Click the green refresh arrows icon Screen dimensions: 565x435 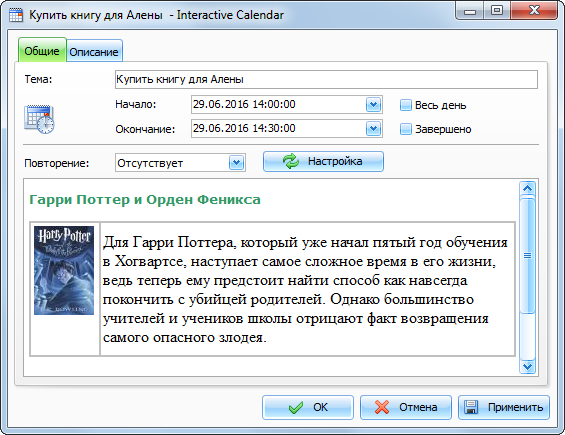coord(291,161)
